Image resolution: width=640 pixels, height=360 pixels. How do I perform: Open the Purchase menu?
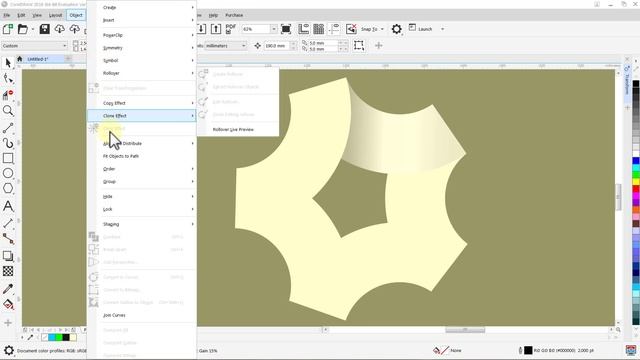point(234,15)
